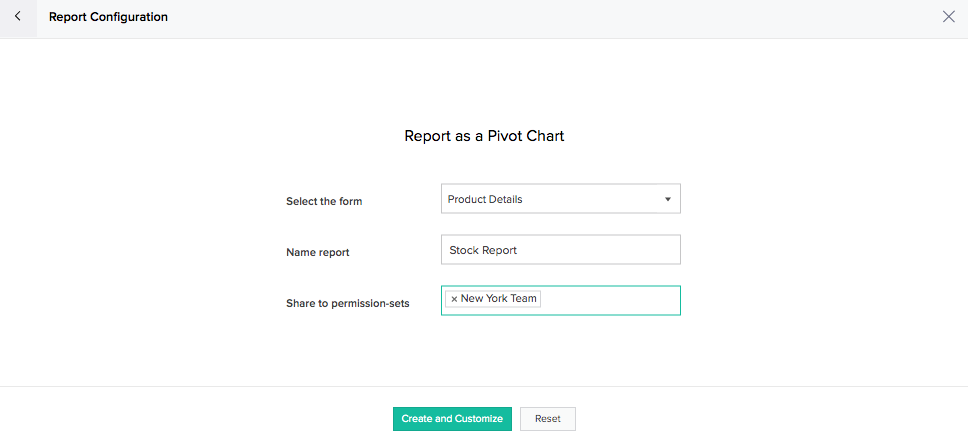The height and width of the screenshot is (445, 968).
Task: Click the Product Details text in selector
Action: point(485,199)
